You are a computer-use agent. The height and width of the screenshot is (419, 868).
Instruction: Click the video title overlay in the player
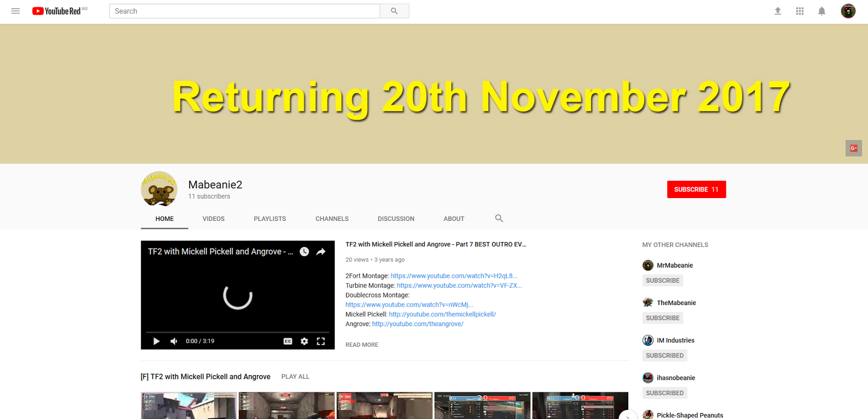[x=220, y=251]
